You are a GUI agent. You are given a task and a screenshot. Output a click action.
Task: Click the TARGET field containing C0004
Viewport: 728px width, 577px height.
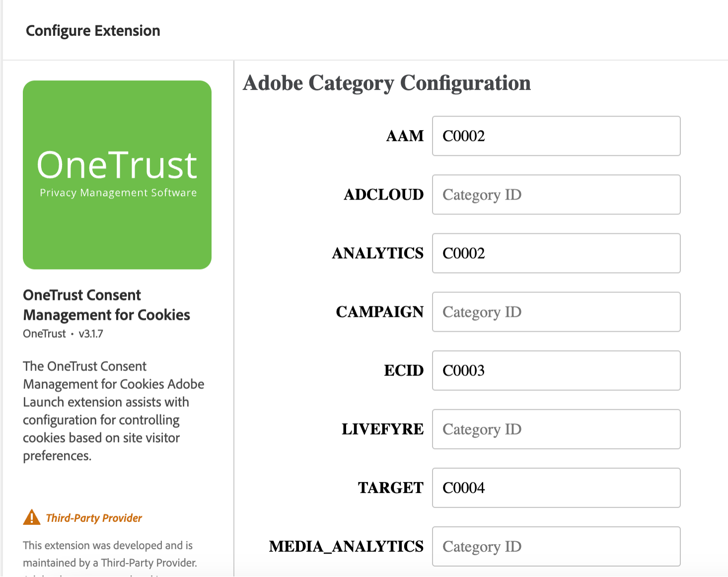556,488
